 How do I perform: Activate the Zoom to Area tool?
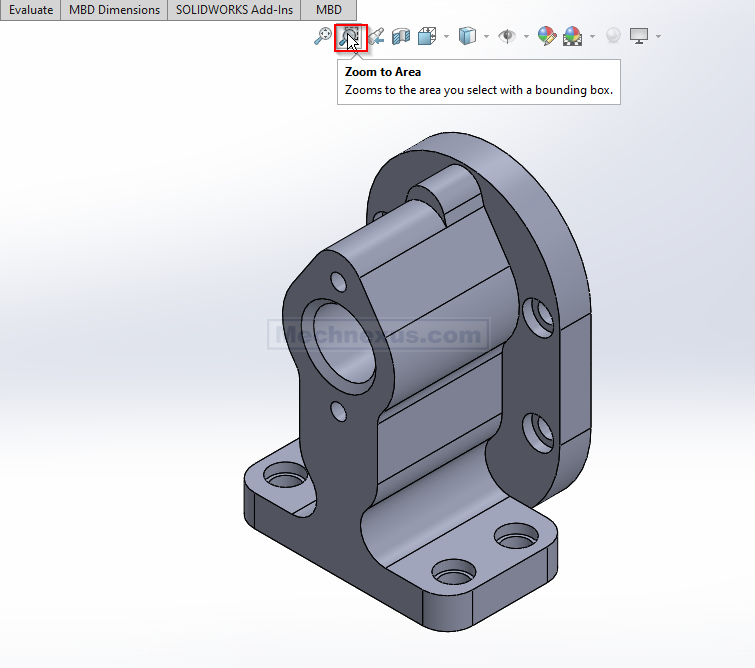pyautogui.click(x=350, y=37)
